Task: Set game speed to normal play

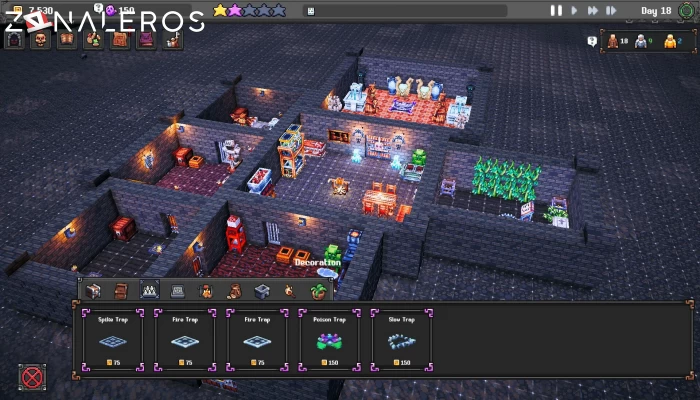Action: (x=575, y=10)
